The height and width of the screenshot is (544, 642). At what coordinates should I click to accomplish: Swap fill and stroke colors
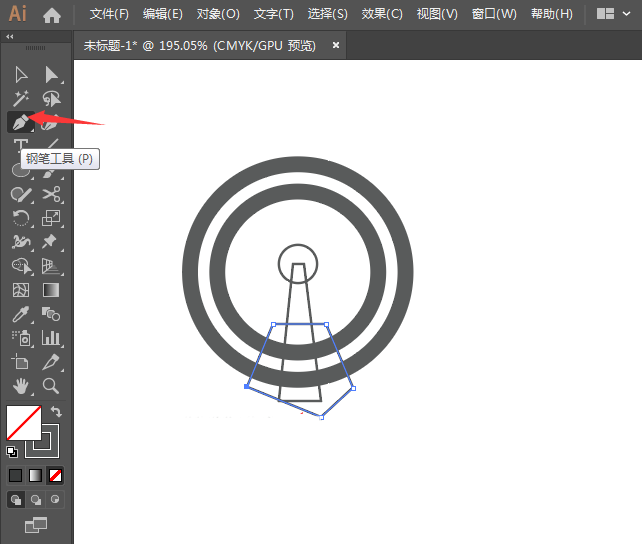[57, 411]
